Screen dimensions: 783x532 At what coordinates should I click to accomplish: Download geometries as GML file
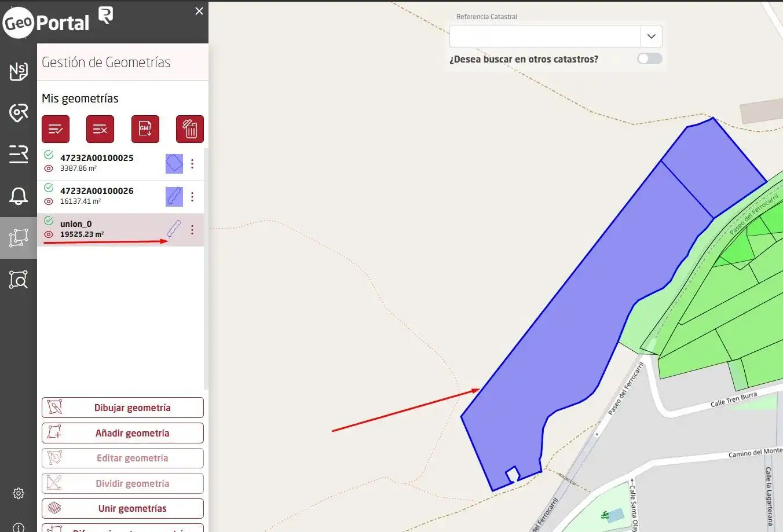point(145,129)
